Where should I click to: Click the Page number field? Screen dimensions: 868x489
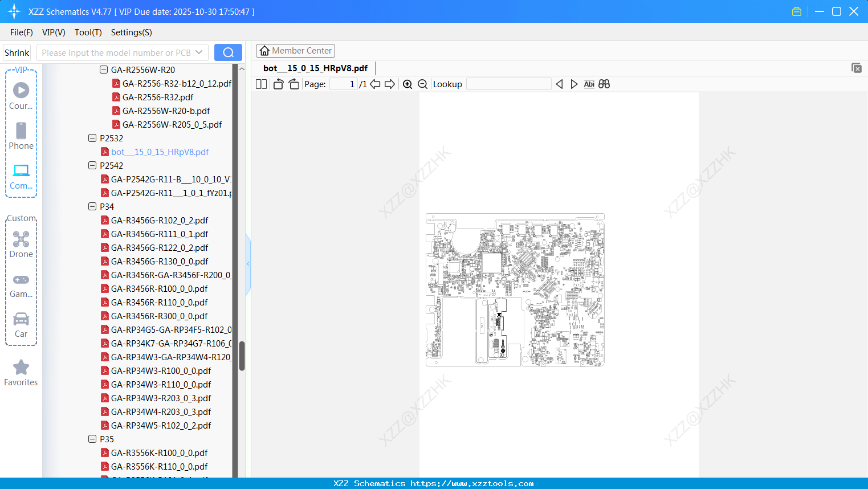(343, 84)
